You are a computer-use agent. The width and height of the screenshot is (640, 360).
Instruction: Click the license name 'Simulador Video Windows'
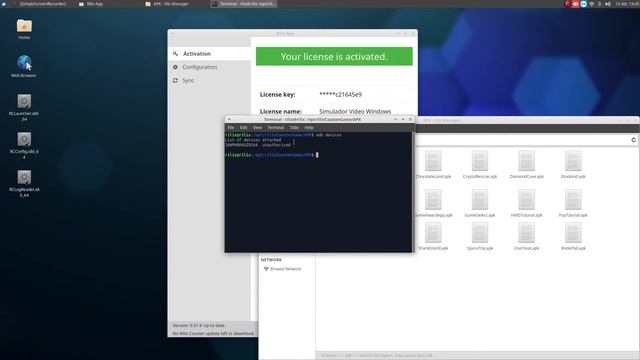pyautogui.click(x=355, y=111)
